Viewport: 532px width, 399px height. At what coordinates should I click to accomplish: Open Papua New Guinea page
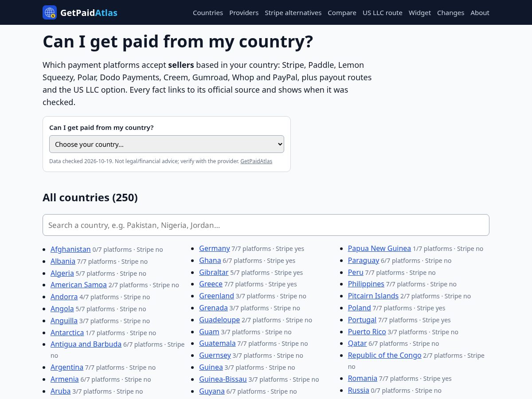coord(379,248)
